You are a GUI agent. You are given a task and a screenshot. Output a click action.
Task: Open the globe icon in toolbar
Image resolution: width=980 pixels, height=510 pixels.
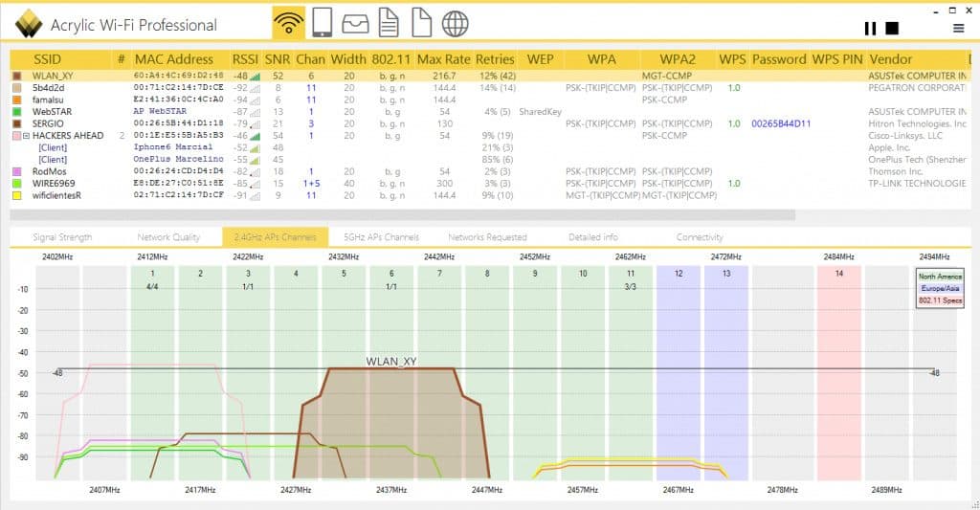pos(455,24)
